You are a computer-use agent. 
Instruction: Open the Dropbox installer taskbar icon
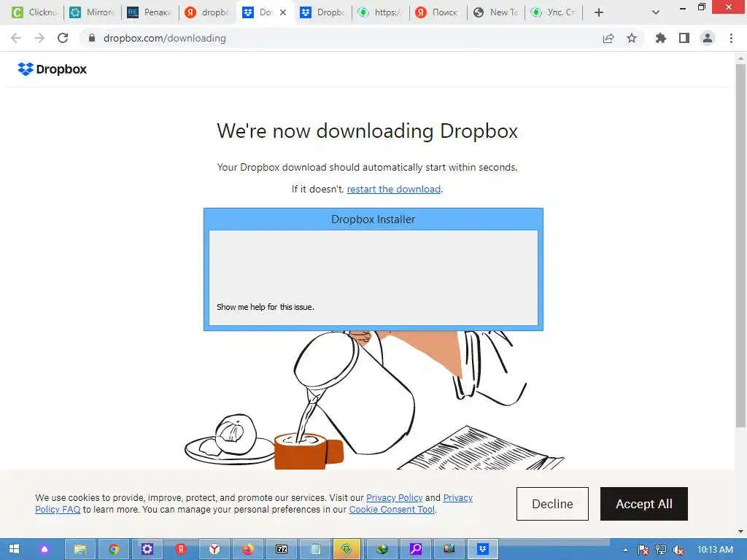tap(483, 549)
